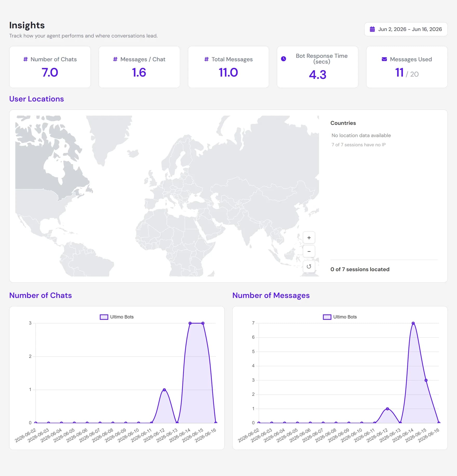Image resolution: width=457 pixels, height=476 pixels.
Task: Click the Countries label in map panel
Action: pos(343,123)
